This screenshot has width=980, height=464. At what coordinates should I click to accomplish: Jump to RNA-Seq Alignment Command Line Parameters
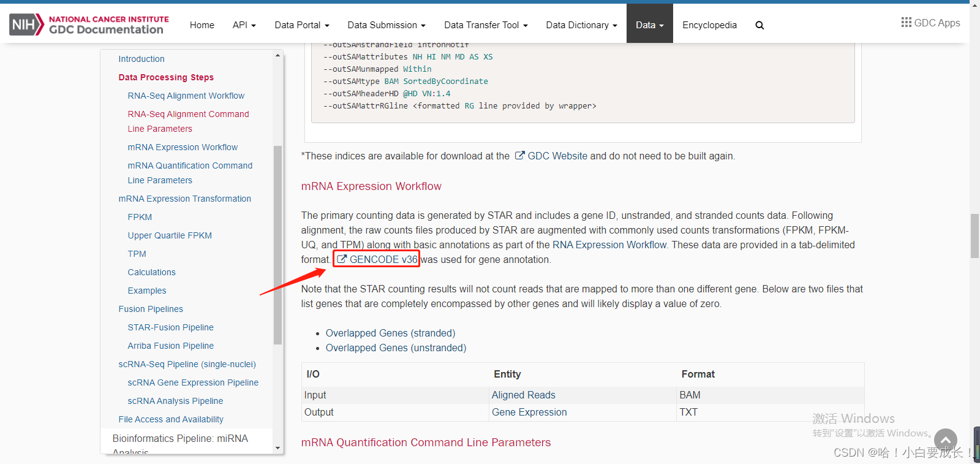point(188,121)
